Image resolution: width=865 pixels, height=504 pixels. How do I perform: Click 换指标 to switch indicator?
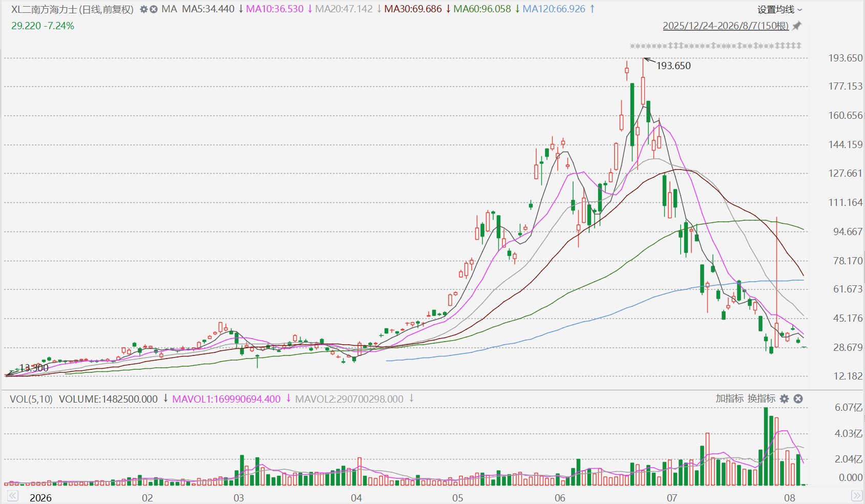[x=762, y=398]
